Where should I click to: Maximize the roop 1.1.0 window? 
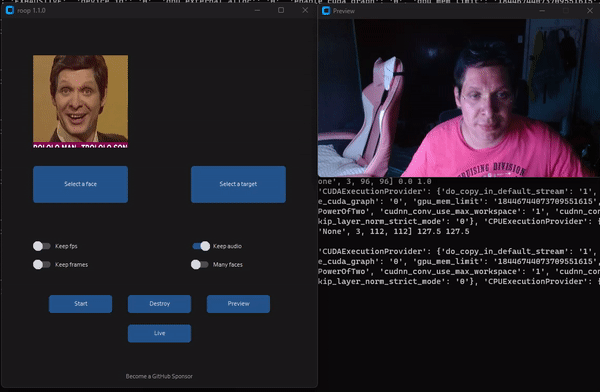281,10
